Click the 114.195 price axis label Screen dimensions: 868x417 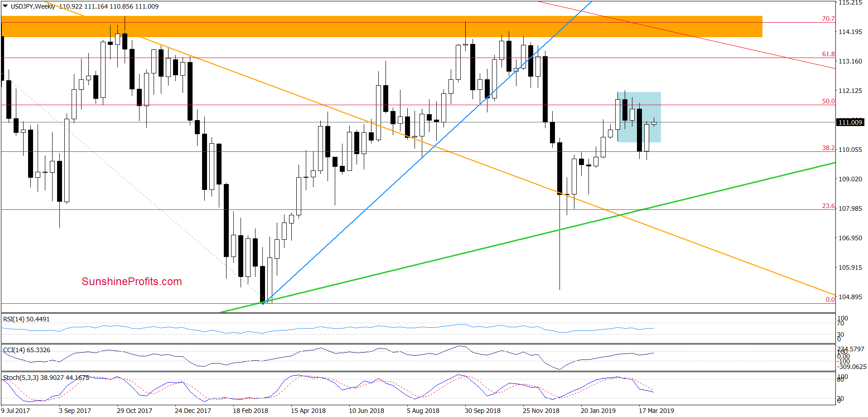850,32
